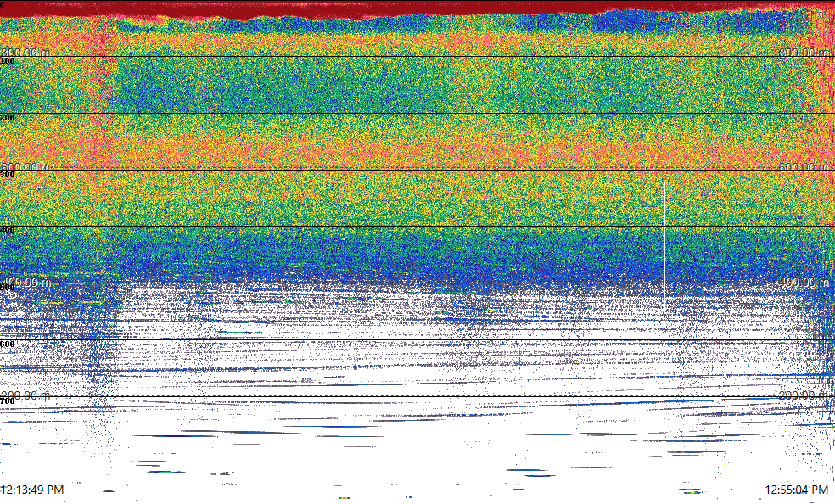Select the 100 depth scale label
The image size is (835, 504).
(x=8, y=61)
